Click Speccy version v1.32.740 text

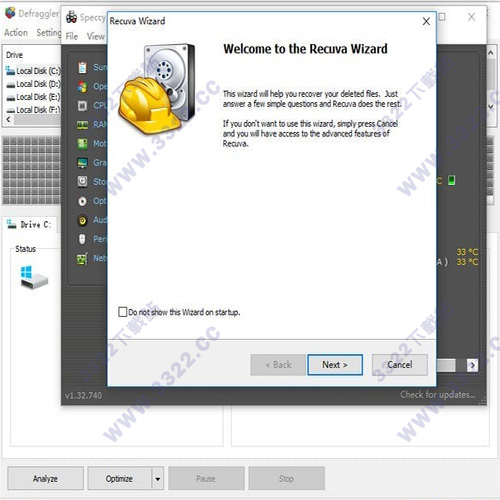[x=84, y=396]
